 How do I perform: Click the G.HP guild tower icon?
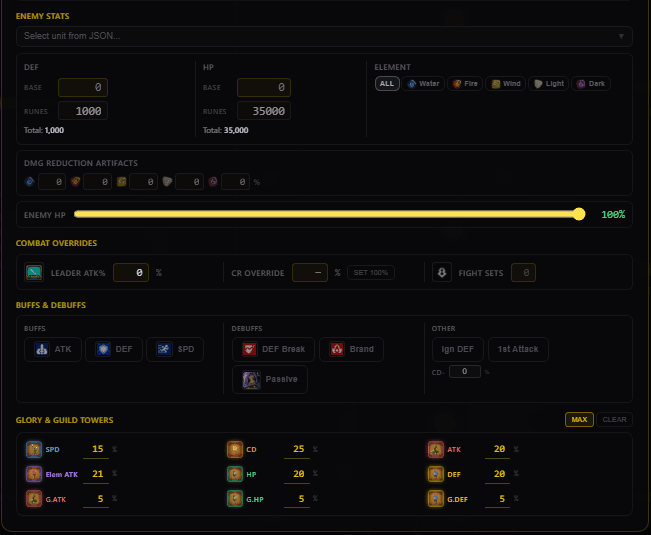pyautogui.click(x=235, y=499)
